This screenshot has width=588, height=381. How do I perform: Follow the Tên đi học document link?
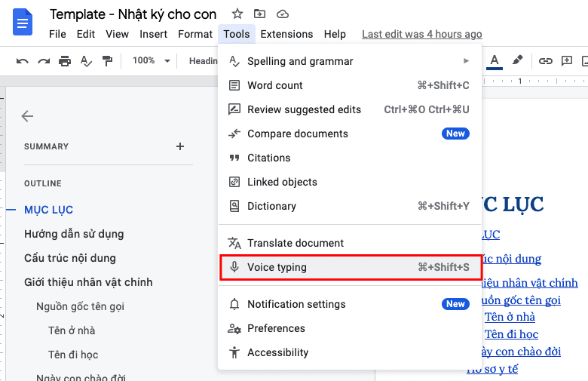511,334
